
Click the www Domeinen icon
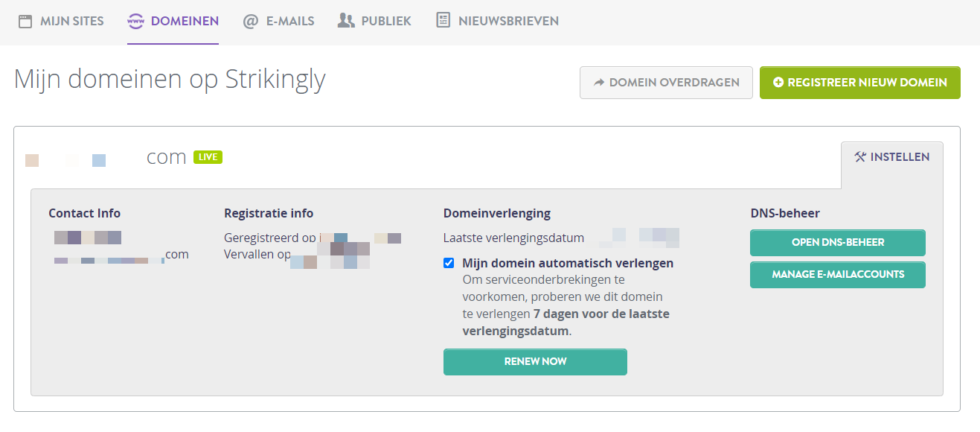point(136,22)
